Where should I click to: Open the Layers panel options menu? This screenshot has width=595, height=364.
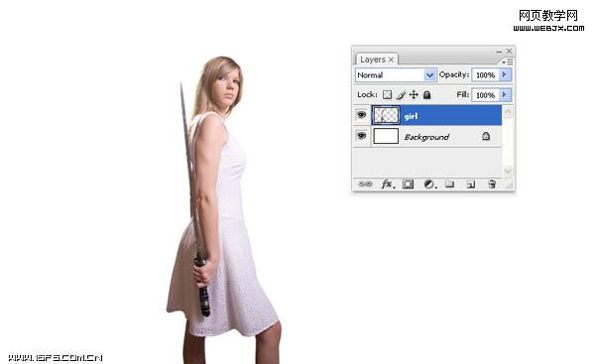(508, 61)
